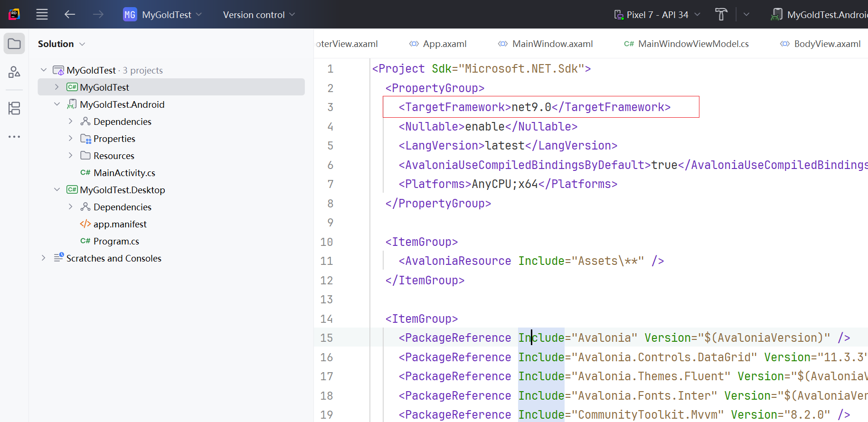Screen dimensions: 868x422
Task: Open MainActivity.cs in the solution tree
Action: point(124,173)
